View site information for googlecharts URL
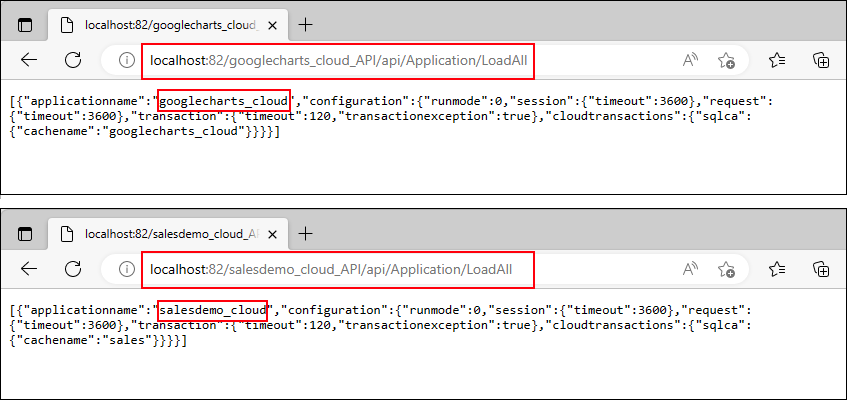This screenshot has width=847, height=400. click(x=127, y=61)
